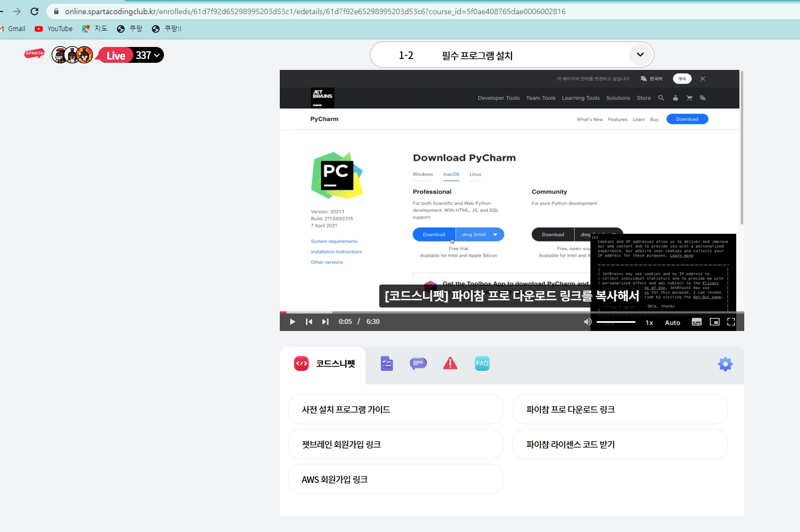Click the blue Download button in PyCharm header
This screenshot has height=532, width=800.
click(687, 119)
